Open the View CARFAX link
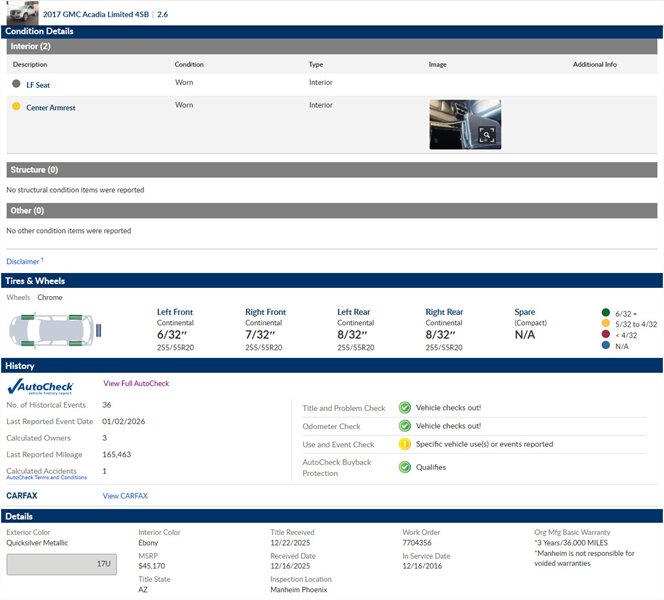 tap(125, 496)
